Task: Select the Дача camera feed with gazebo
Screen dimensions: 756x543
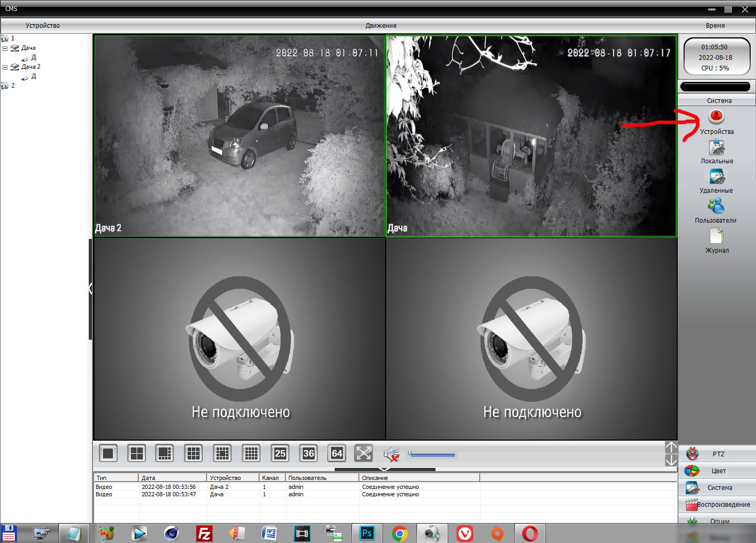Action: tap(531, 136)
